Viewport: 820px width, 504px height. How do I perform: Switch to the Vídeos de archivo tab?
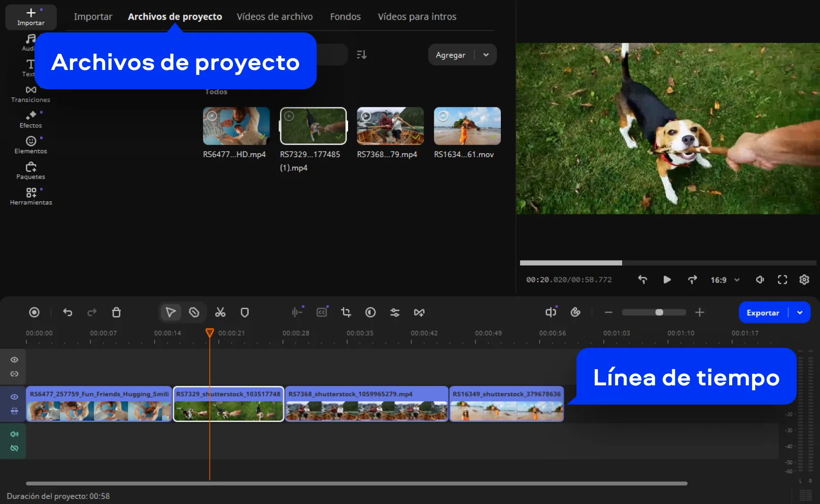coord(275,16)
